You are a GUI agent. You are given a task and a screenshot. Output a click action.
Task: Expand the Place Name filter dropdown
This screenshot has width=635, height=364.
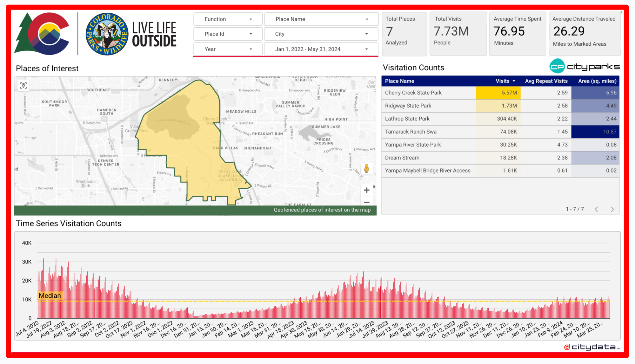tap(321, 19)
